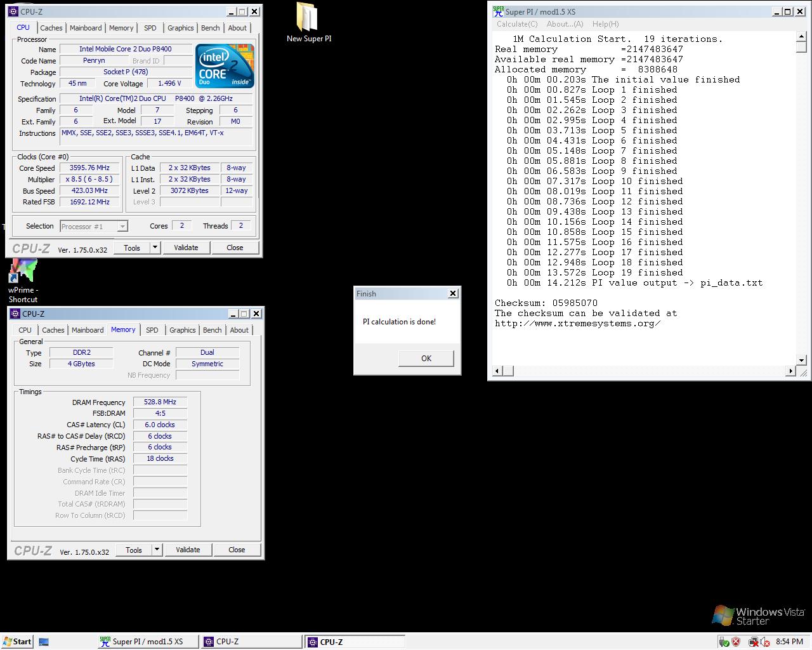Image resolution: width=812 pixels, height=650 pixels.
Task: Open the About...(A) menu in Super PI
Action: [x=565, y=24]
